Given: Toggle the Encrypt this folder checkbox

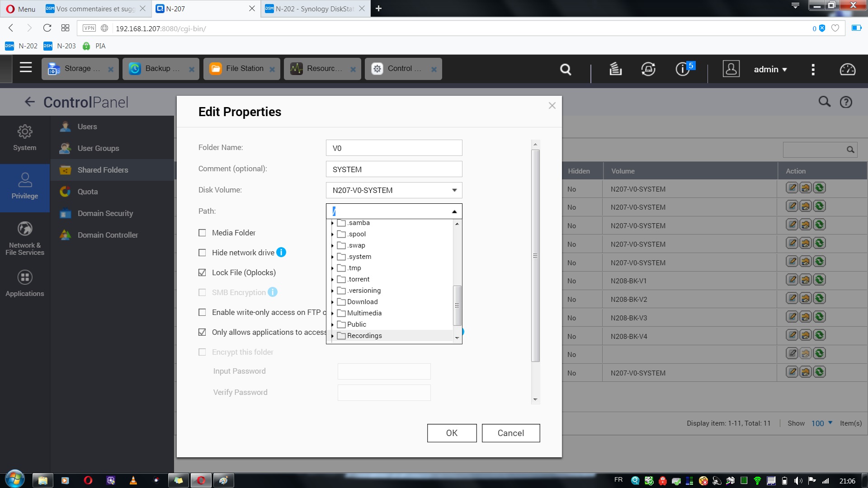Looking at the screenshot, I should (202, 352).
